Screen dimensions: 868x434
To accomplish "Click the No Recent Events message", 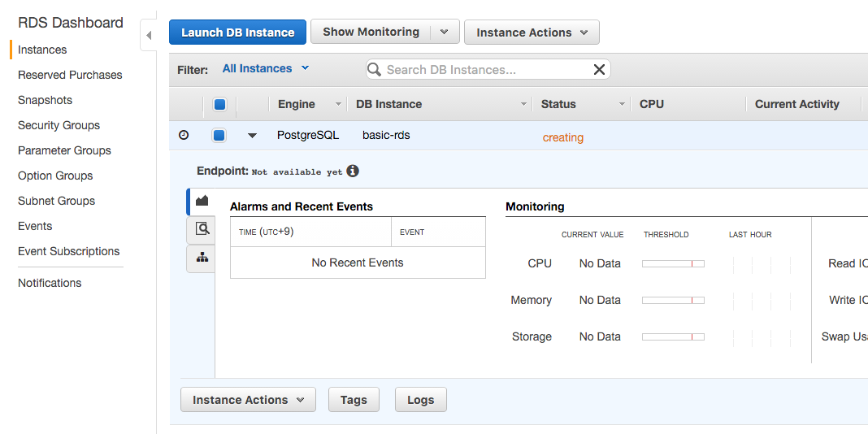I will (358, 263).
